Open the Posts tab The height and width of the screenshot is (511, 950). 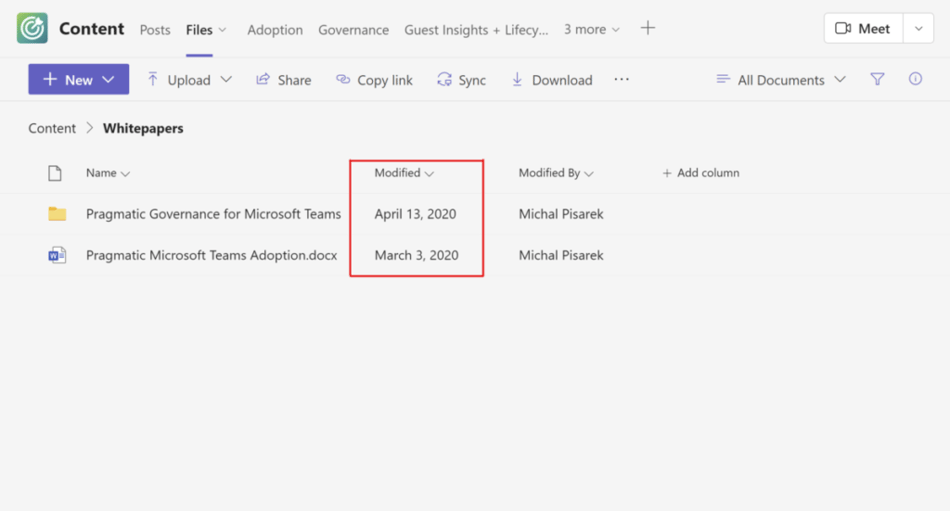click(x=155, y=30)
